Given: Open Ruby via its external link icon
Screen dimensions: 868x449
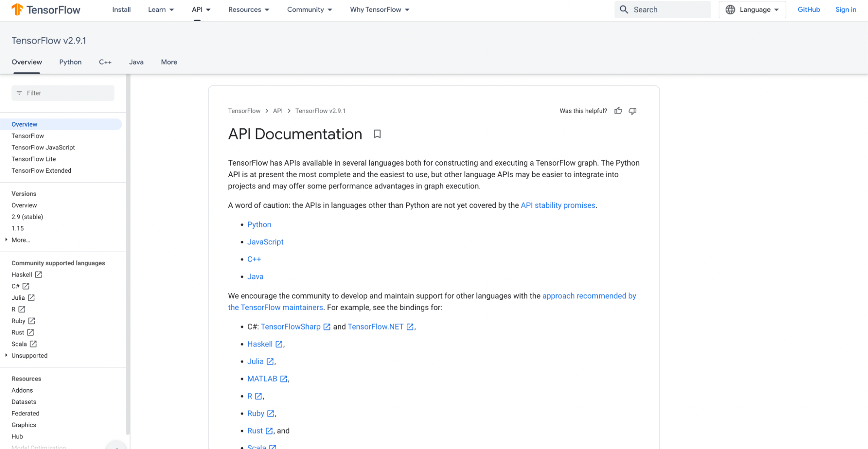Looking at the screenshot, I should [271, 413].
